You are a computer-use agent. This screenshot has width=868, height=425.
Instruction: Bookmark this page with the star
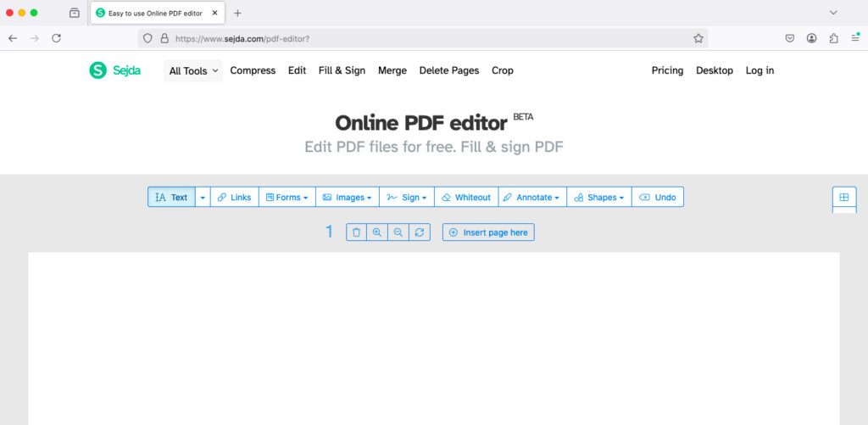[698, 38]
